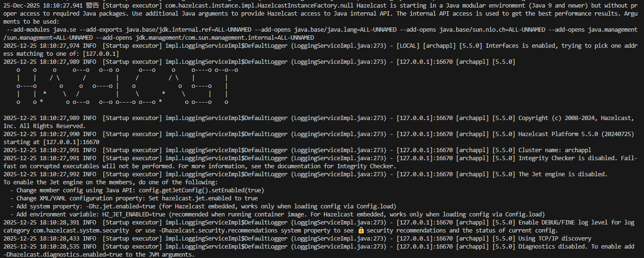Click the lock emoji before 'security recommendations'

tap(361, 231)
